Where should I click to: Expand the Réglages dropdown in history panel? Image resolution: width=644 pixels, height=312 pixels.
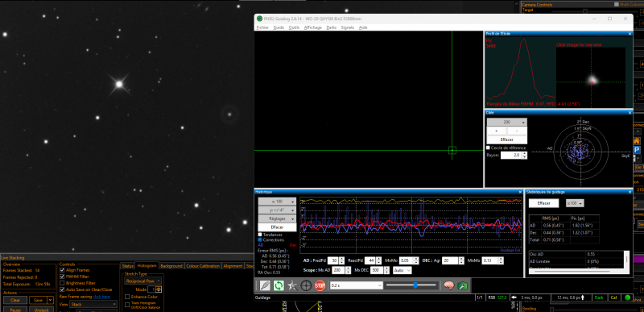[277, 218]
